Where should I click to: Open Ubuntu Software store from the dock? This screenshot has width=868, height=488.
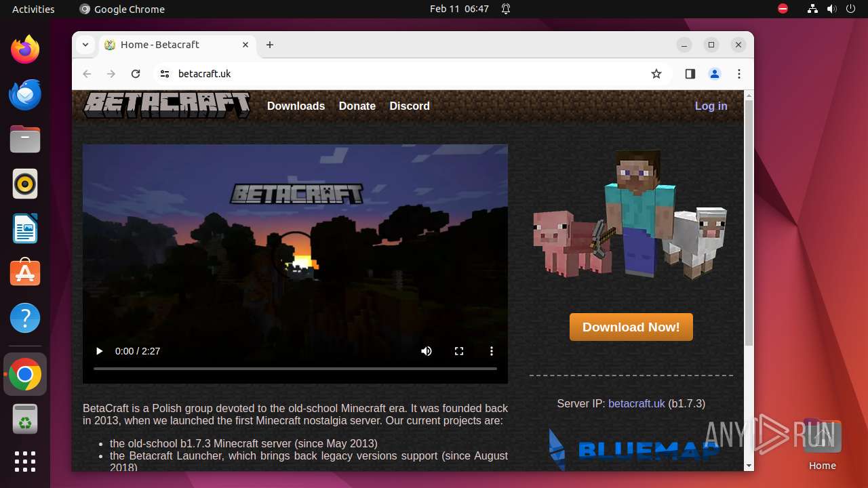coord(25,273)
